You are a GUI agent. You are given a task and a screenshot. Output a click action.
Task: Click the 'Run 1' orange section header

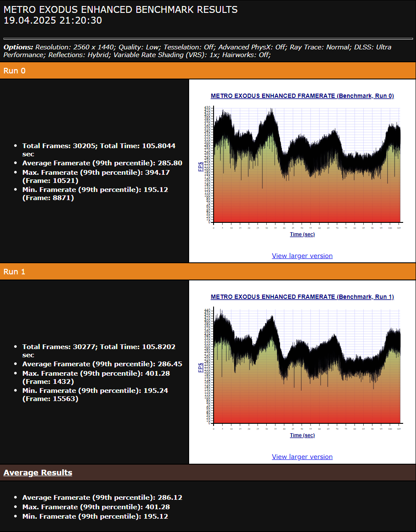(208, 272)
